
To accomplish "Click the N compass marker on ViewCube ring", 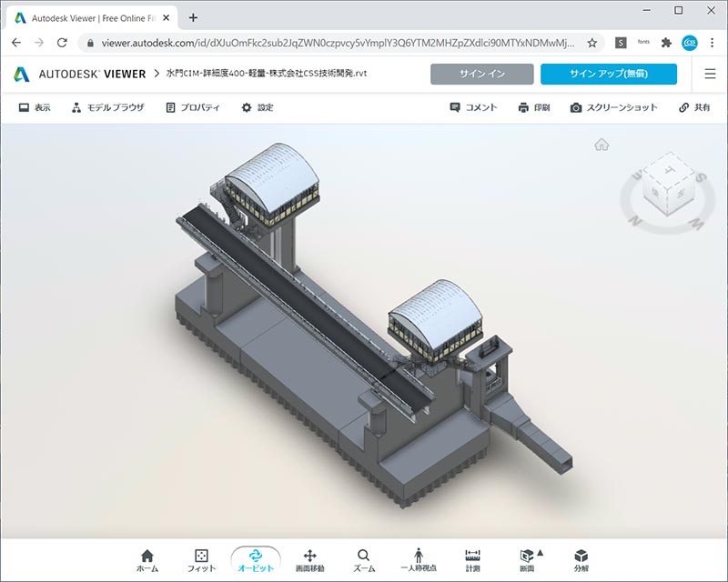I will [635, 221].
